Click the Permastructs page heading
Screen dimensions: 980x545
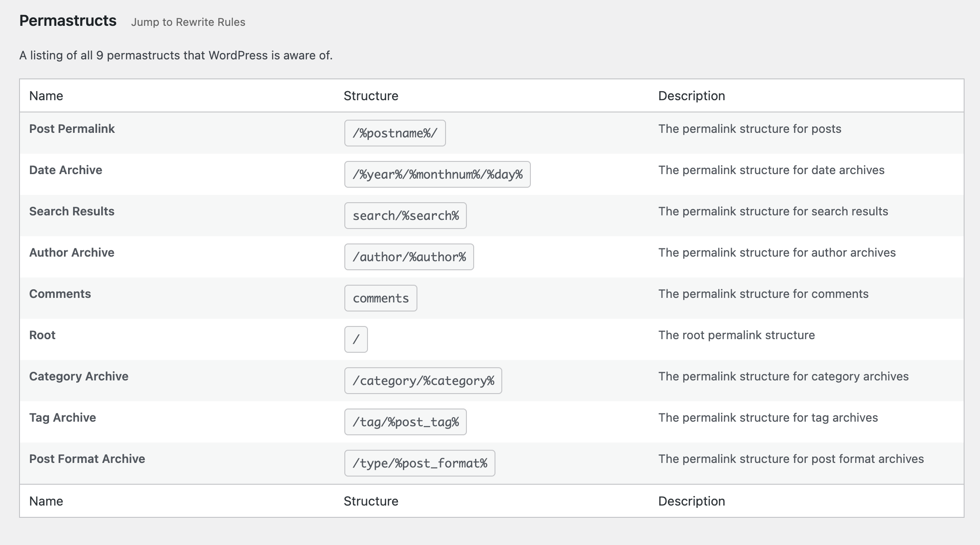point(68,21)
